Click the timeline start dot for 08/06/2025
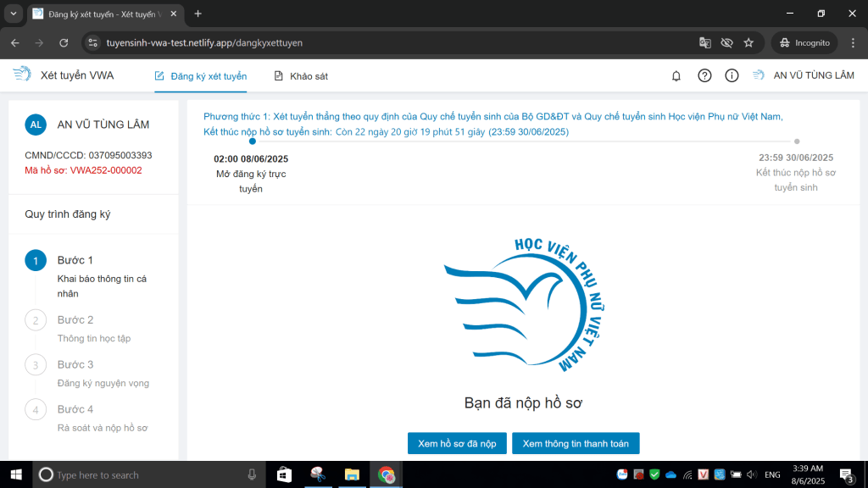This screenshot has width=868, height=488. coord(253,141)
